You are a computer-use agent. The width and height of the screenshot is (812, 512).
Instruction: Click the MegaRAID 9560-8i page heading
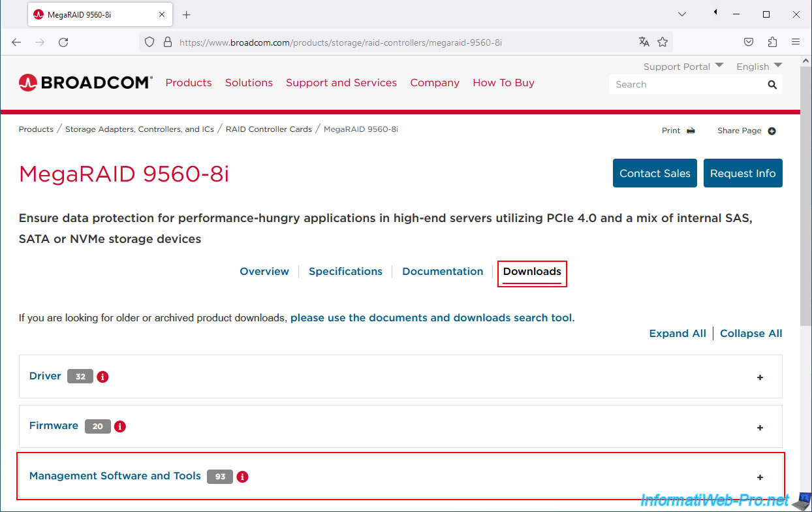tap(124, 174)
